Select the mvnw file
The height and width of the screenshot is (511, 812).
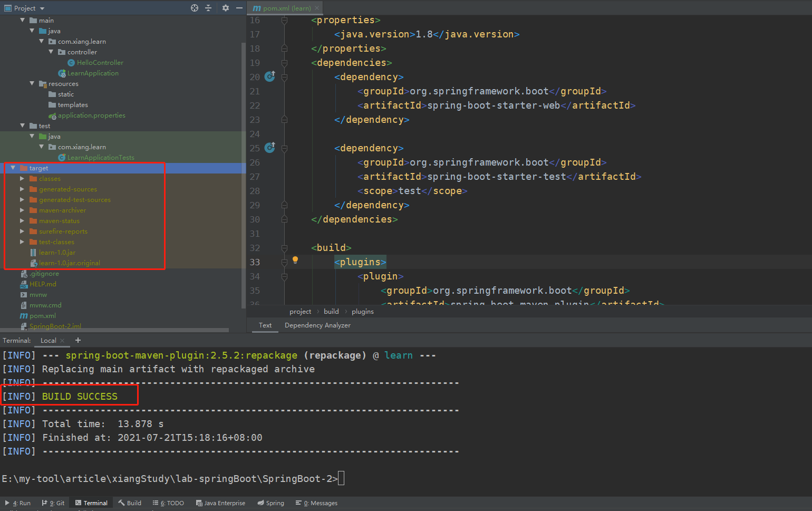click(x=38, y=295)
